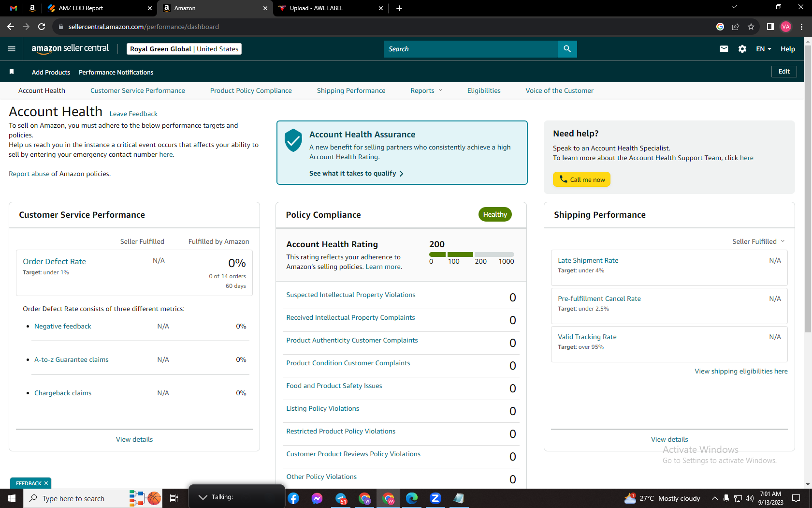Switch to the Upload - AWL LABEL tab
Image resolution: width=812 pixels, height=508 pixels.
point(331,8)
